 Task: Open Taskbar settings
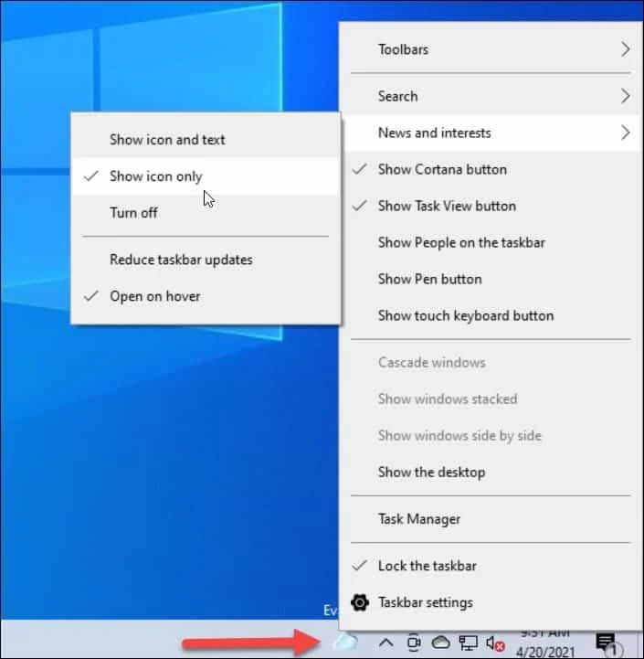(x=491, y=602)
